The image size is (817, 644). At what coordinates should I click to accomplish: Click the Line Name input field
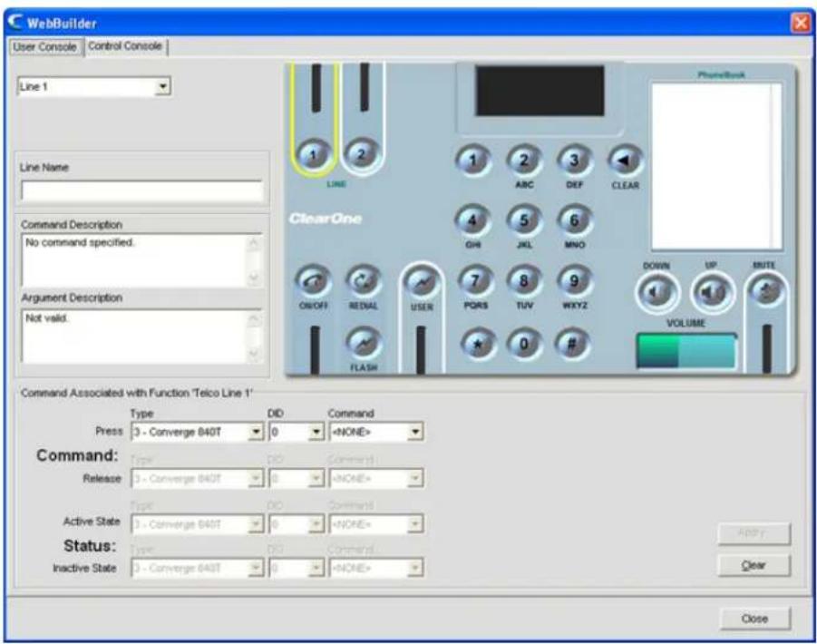point(141,190)
